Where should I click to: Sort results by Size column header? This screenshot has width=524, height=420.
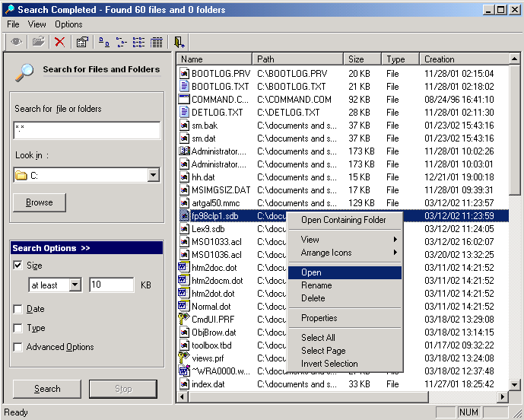(363, 59)
